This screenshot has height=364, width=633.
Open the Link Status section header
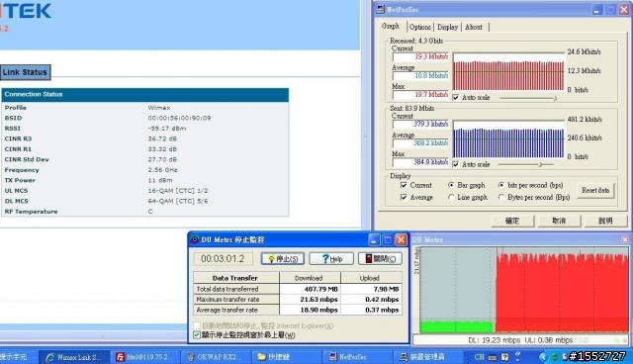25,72
